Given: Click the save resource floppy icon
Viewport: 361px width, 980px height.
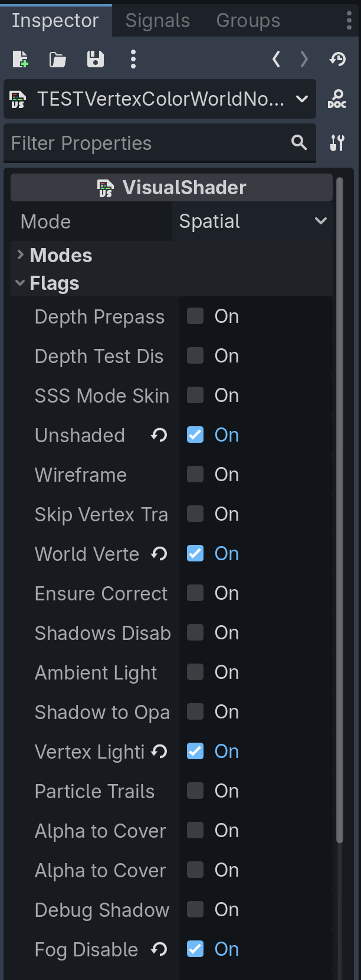Looking at the screenshot, I should pyautogui.click(x=95, y=59).
